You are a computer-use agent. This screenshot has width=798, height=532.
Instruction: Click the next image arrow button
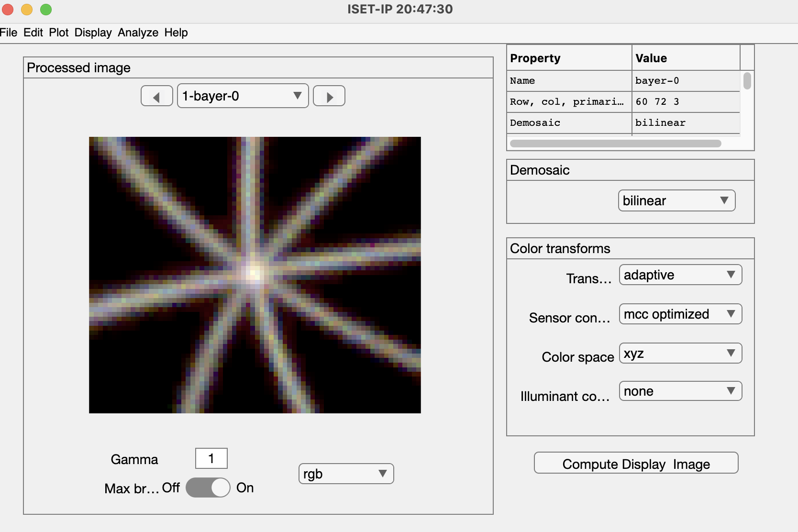329,96
